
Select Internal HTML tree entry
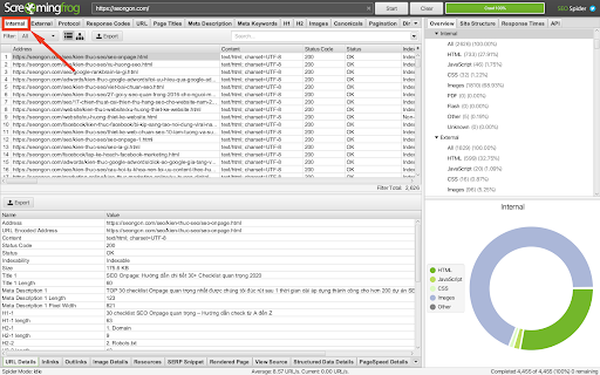click(x=473, y=54)
